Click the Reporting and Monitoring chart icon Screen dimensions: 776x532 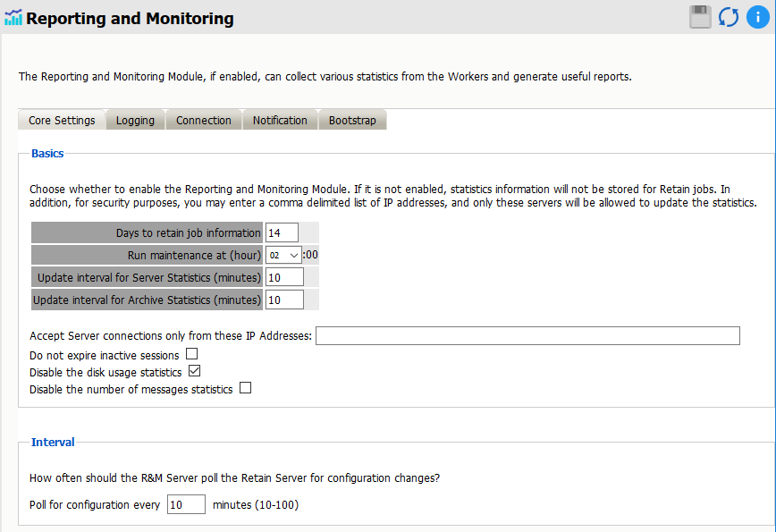pos(13,18)
